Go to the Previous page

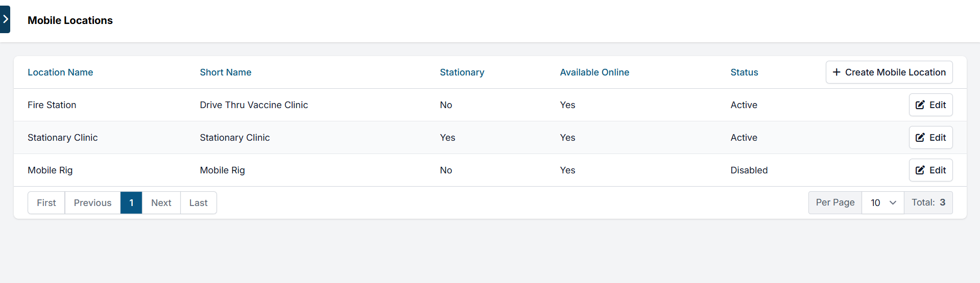[92, 203]
